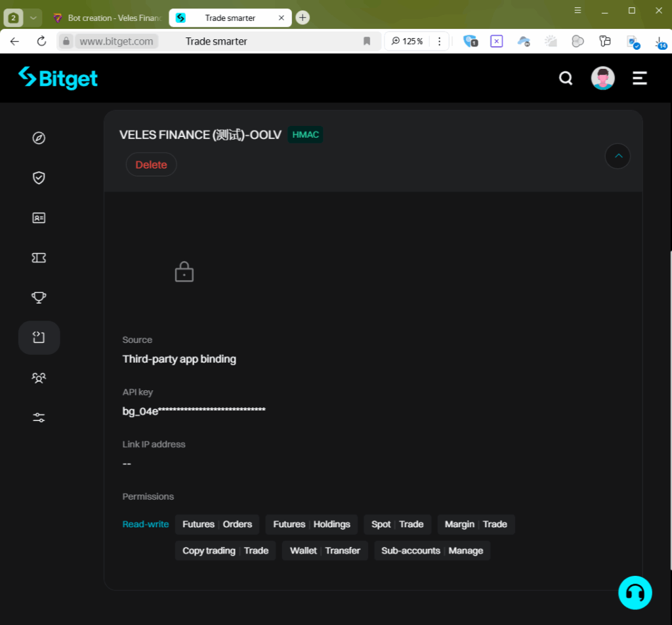672x625 pixels.
Task: Bookmark this page with the bookmark icon
Action: [367, 41]
